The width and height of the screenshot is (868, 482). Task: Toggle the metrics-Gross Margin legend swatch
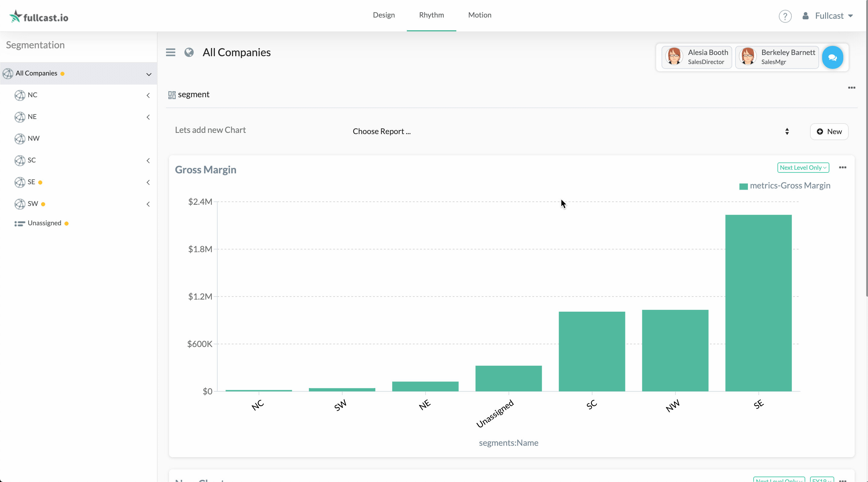click(743, 186)
